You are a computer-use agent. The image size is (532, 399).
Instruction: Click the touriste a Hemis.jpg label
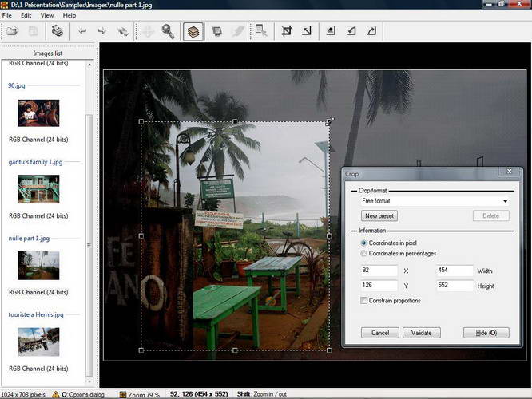click(36, 314)
